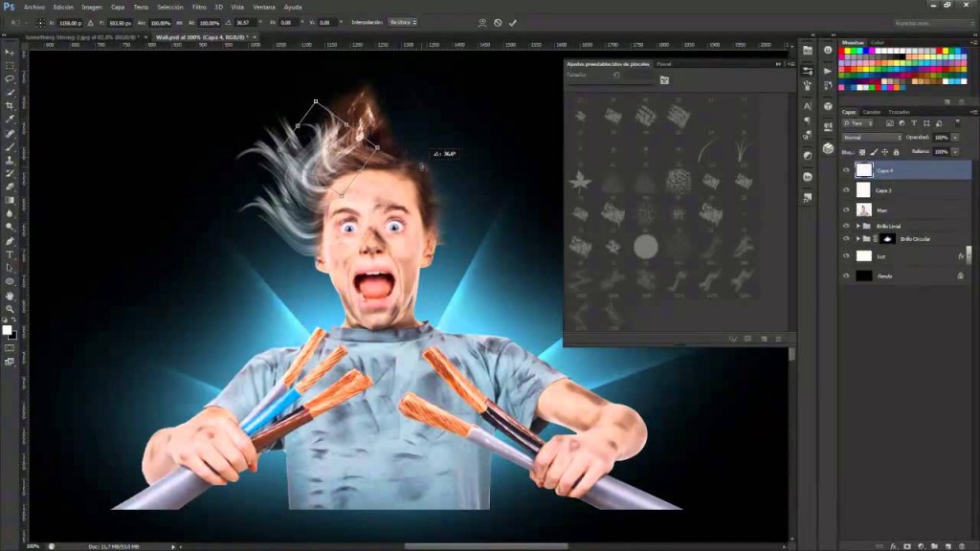The height and width of the screenshot is (551, 980).
Task: Select the Pen tool
Action: [10, 241]
